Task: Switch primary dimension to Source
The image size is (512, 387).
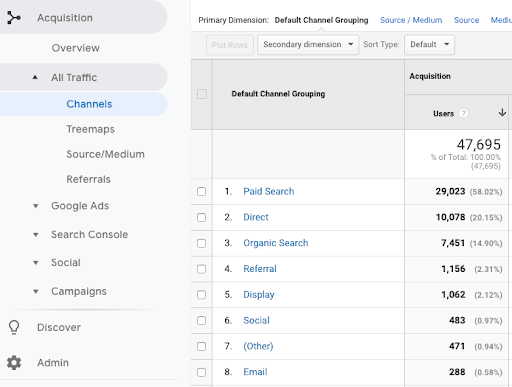Action: tap(466, 20)
